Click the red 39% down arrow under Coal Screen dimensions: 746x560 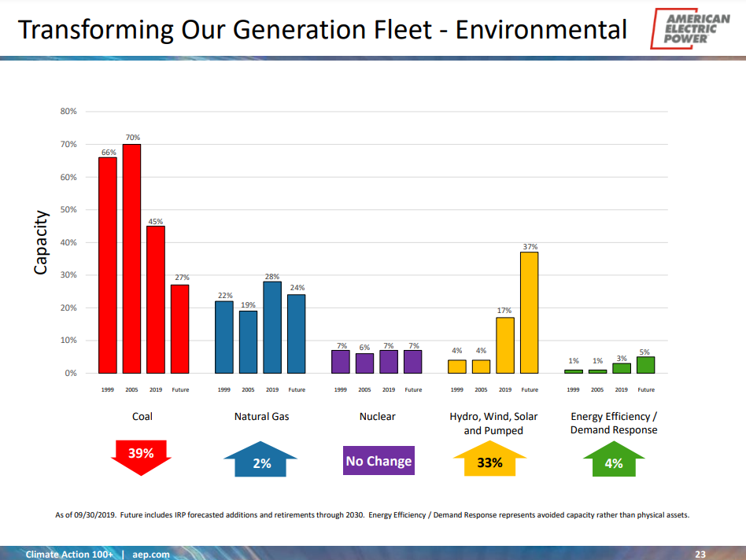click(141, 457)
